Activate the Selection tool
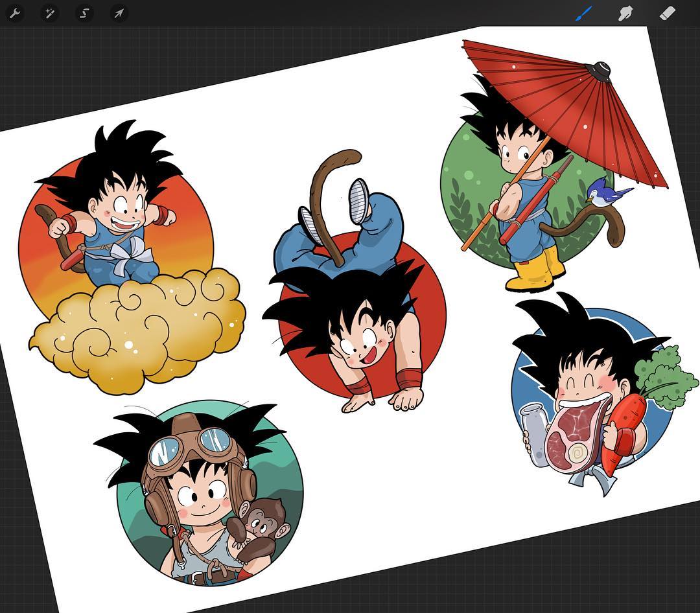Viewport: 700px width, 613px height. [84, 14]
